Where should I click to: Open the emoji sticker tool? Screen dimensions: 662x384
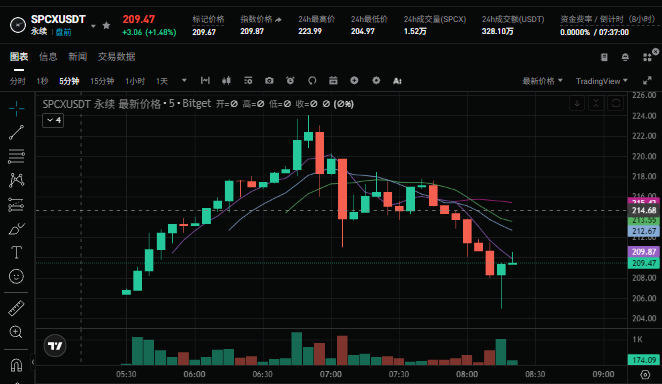16,276
